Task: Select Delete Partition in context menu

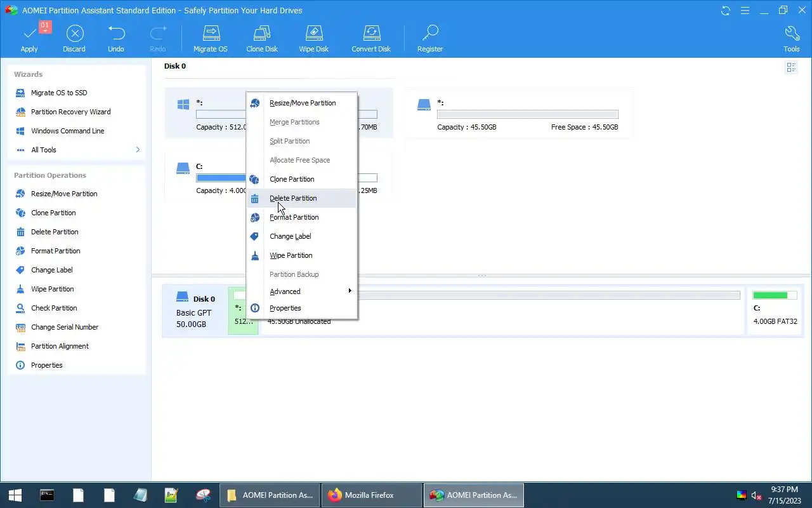Action: point(302,198)
